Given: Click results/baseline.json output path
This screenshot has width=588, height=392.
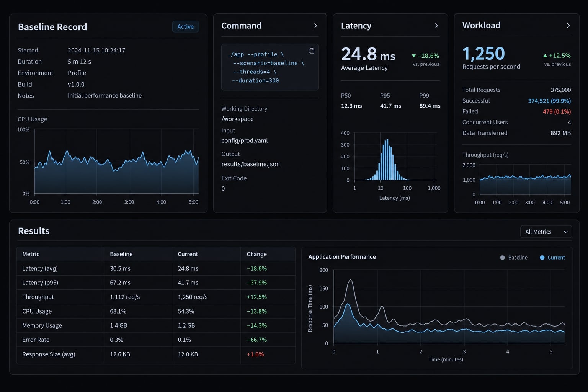Looking at the screenshot, I should click(x=250, y=164).
